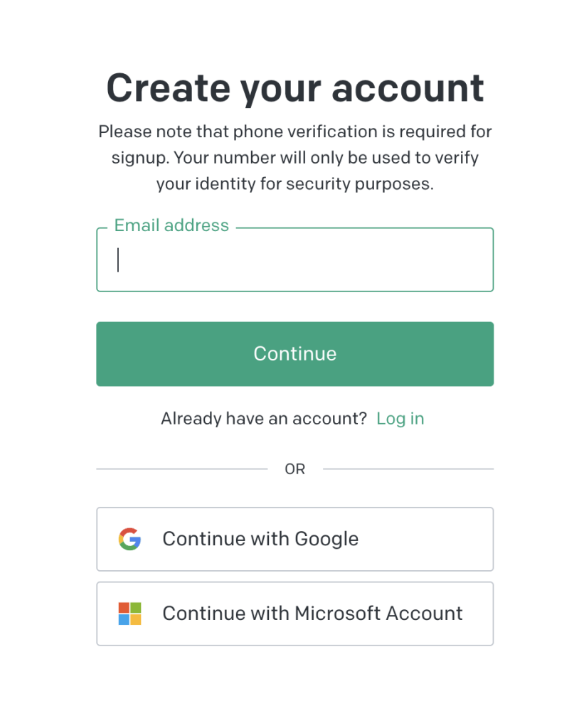
Task: Click the divider line right of OR
Action: (408, 469)
